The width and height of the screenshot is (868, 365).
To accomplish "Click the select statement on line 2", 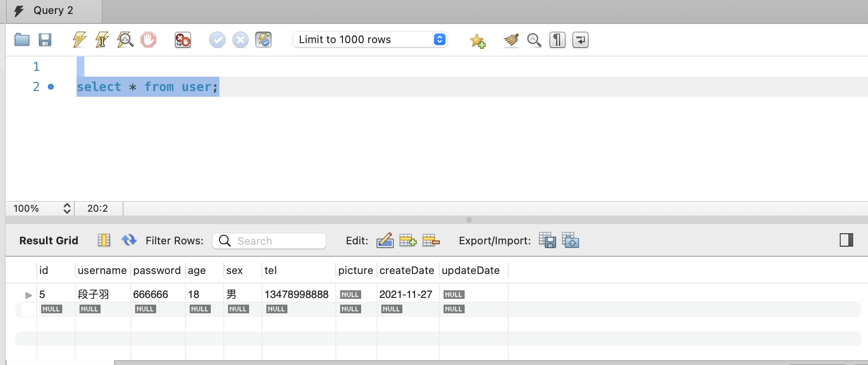I will pyautogui.click(x=148, y=87).
